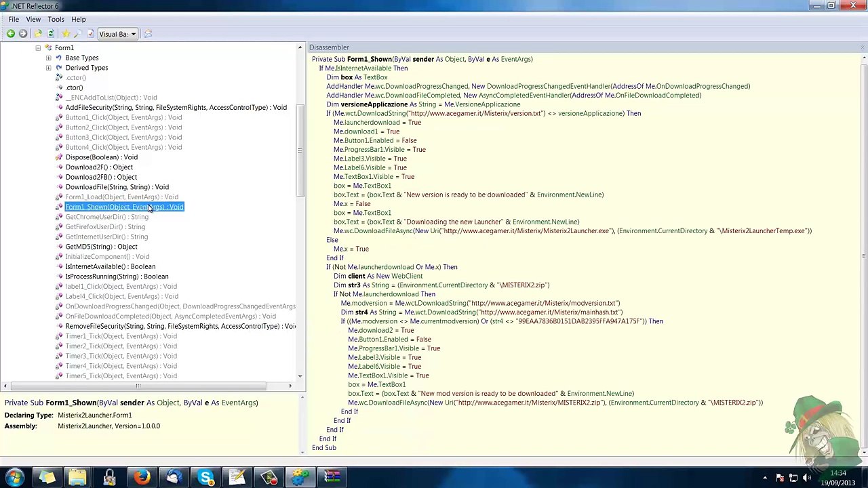Viewport: 868px width, 488px height.
Task: Show hidden system tray icons
Action: coord(765,478)
